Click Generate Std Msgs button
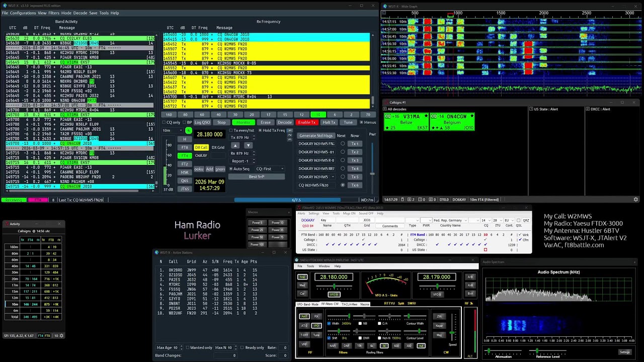Screen dimensions: 644x362 [316, 136]
